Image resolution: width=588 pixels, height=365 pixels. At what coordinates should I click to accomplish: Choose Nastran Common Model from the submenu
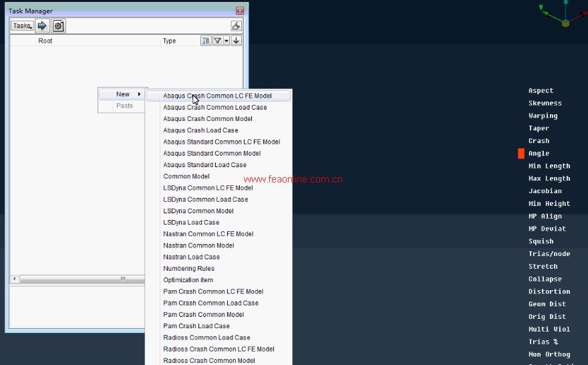pos(198,245)
